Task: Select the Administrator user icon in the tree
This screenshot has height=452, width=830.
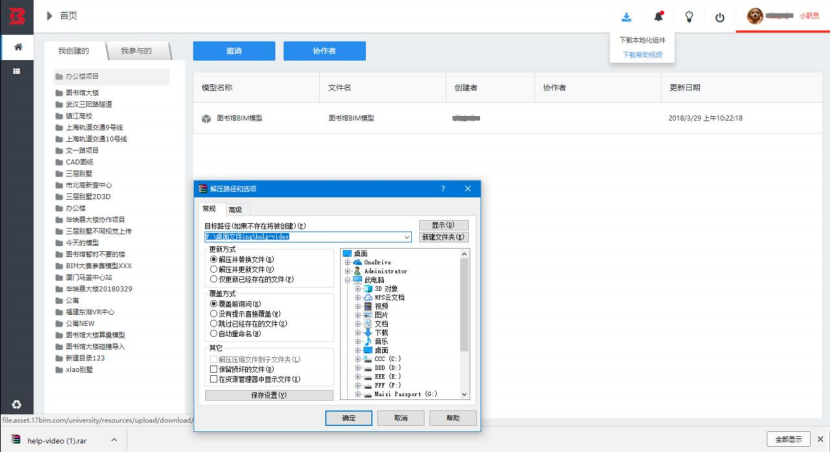Action: pos(357,271)
